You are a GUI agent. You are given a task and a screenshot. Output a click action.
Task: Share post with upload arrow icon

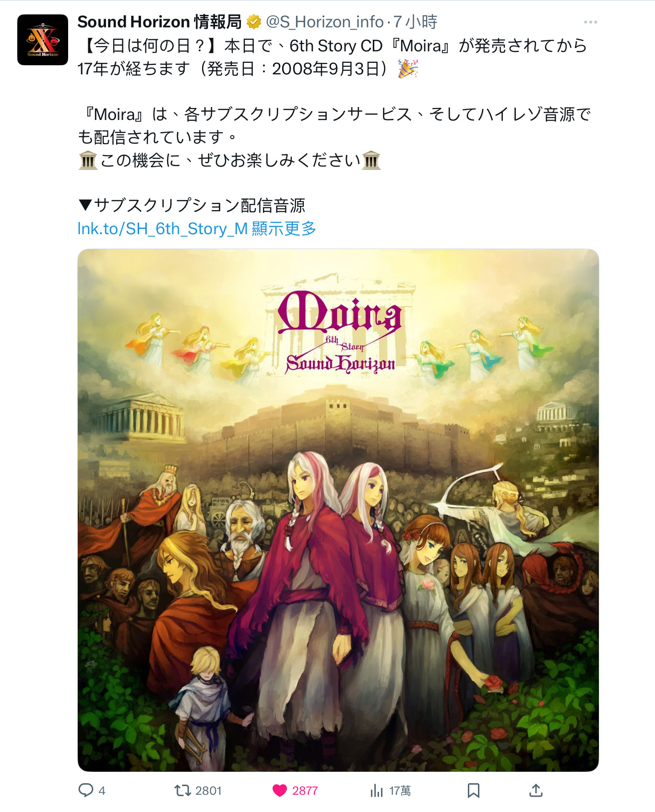point(536,790)
